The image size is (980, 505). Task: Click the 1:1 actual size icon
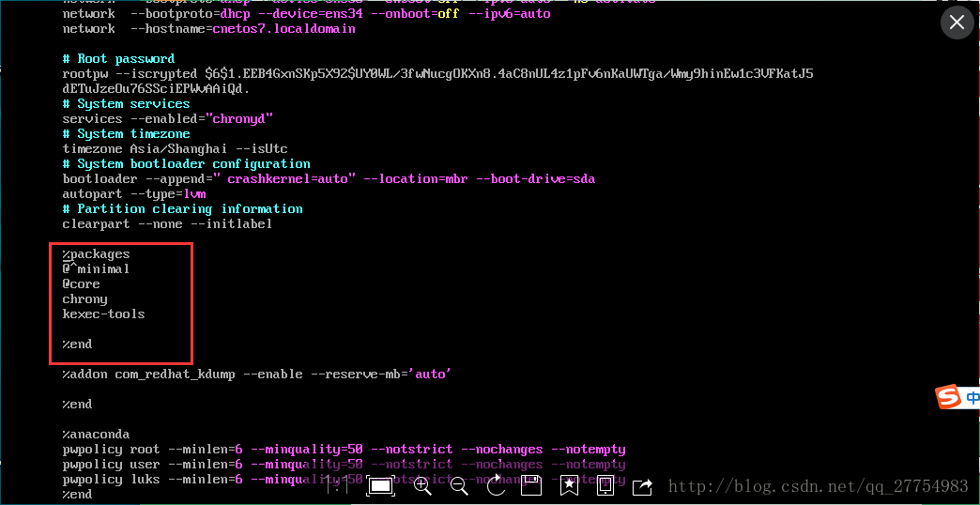point(339,485)
